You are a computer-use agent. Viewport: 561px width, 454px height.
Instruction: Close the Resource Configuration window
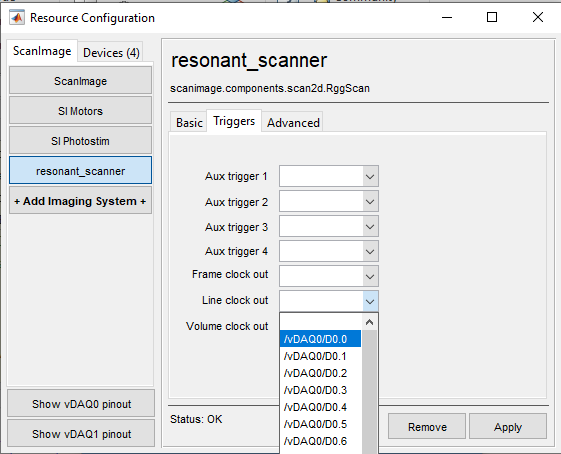pos(537,17)
